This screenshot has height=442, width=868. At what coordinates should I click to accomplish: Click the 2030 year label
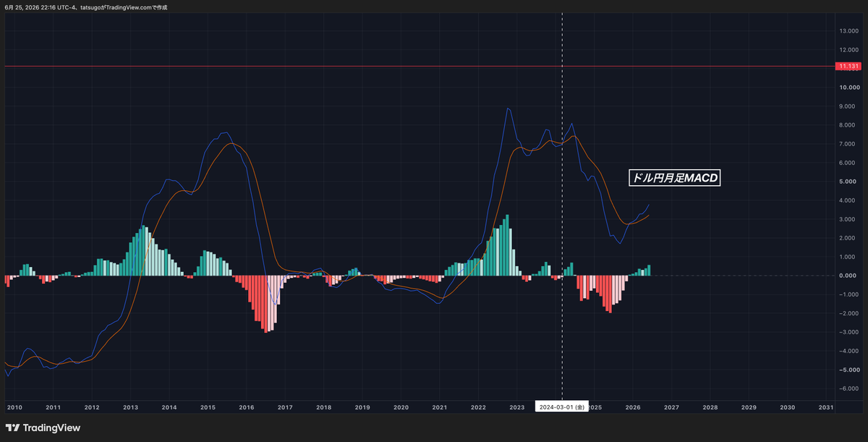(788, 407)
